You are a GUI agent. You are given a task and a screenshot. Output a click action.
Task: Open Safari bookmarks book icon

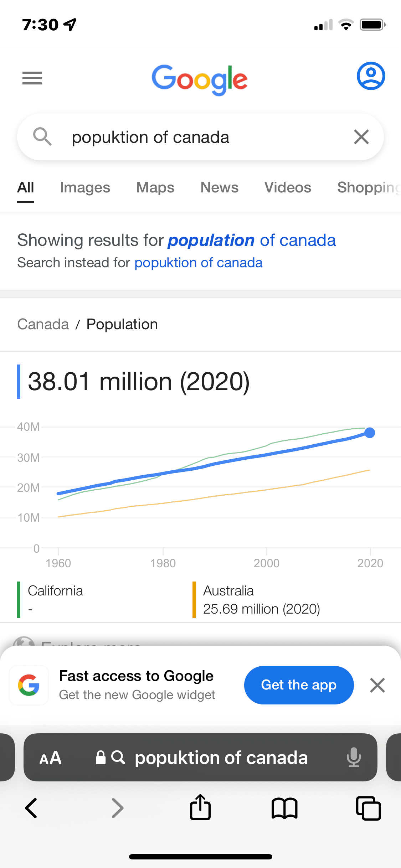pyautogui.click(x=284, y=808)
